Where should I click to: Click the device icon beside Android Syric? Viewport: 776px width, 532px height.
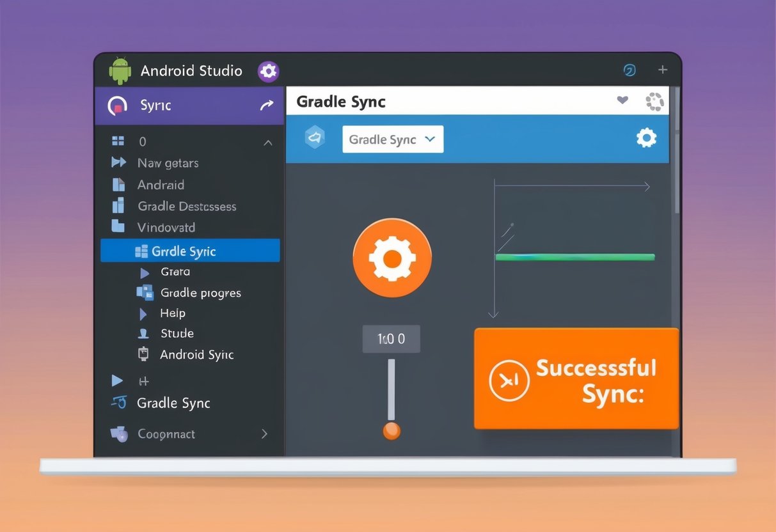pos(144,354)
